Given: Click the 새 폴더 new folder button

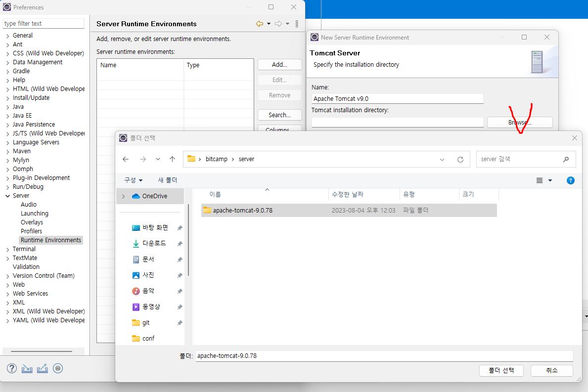Looking at the screenshot, I should 168,180.
